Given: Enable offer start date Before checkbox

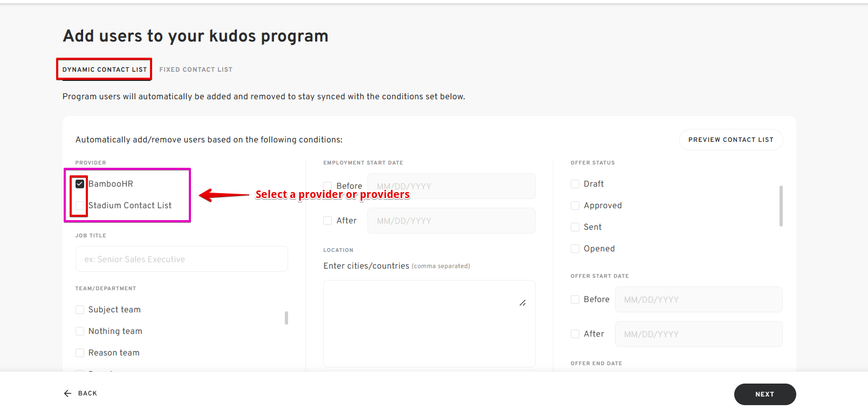Looking at the screenshot, I should [575, 299].
